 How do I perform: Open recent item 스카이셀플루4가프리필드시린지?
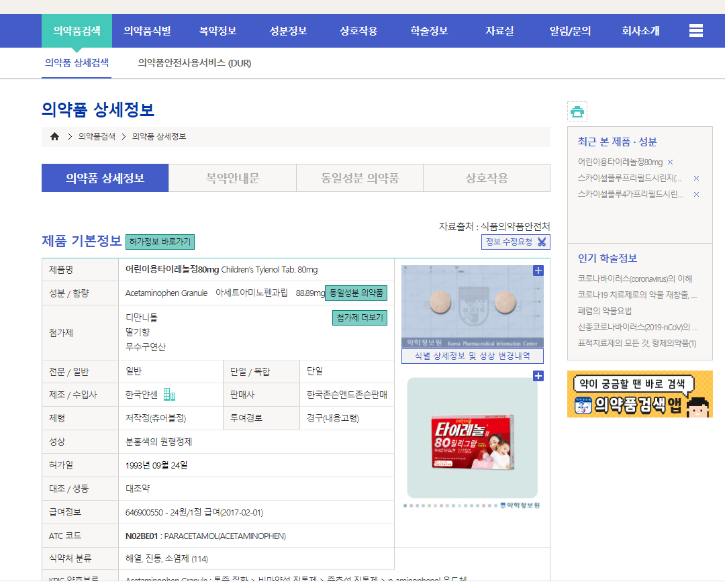[630, 195]
